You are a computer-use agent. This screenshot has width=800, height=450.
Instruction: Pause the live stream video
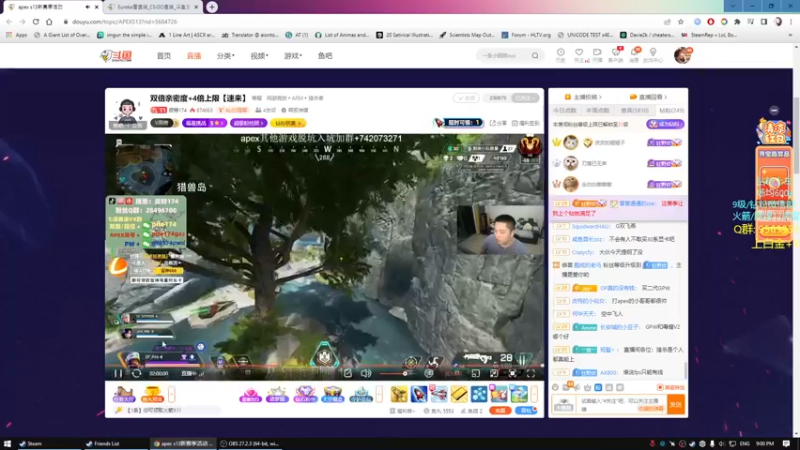tap(118, 373)
